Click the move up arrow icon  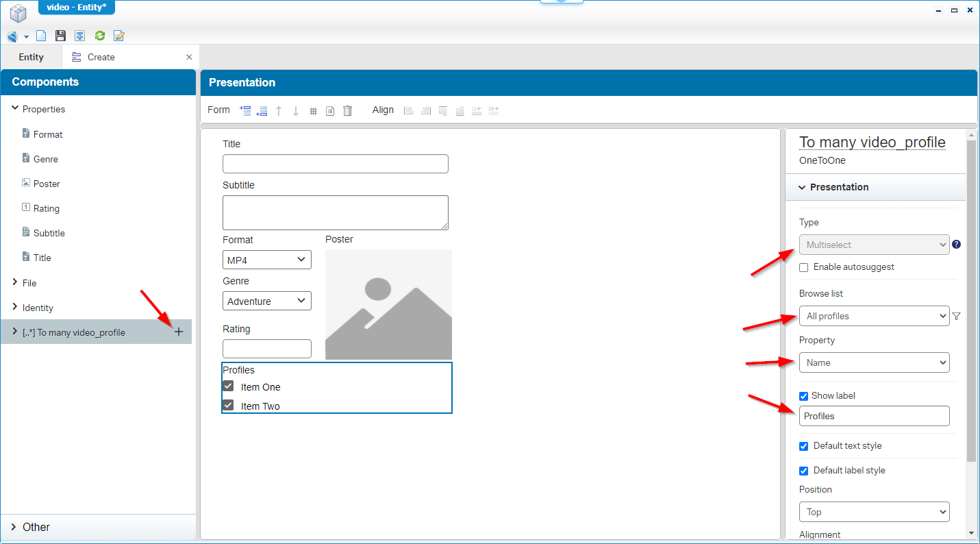(x=279, y=110)
